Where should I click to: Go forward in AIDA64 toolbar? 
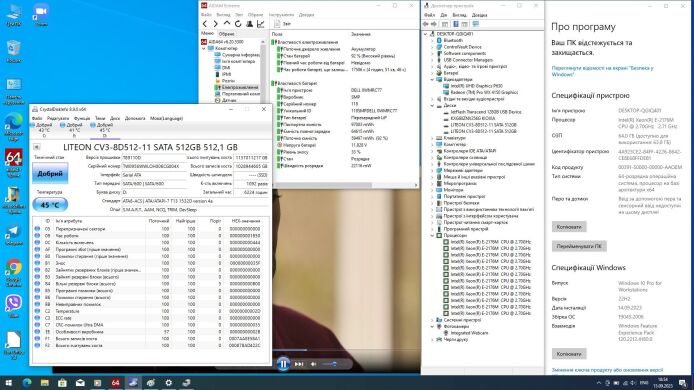216,24
